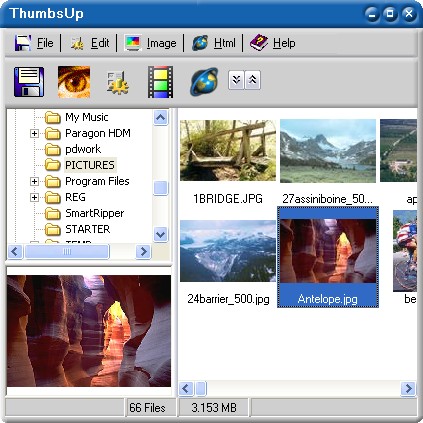Select the My Music folder
Screen dimensions: 423x423
87,117
